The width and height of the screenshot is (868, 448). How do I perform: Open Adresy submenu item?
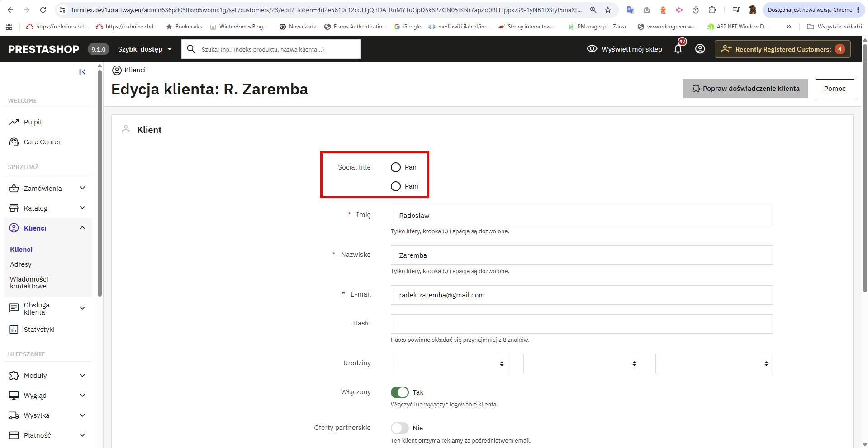click(21, 264)
